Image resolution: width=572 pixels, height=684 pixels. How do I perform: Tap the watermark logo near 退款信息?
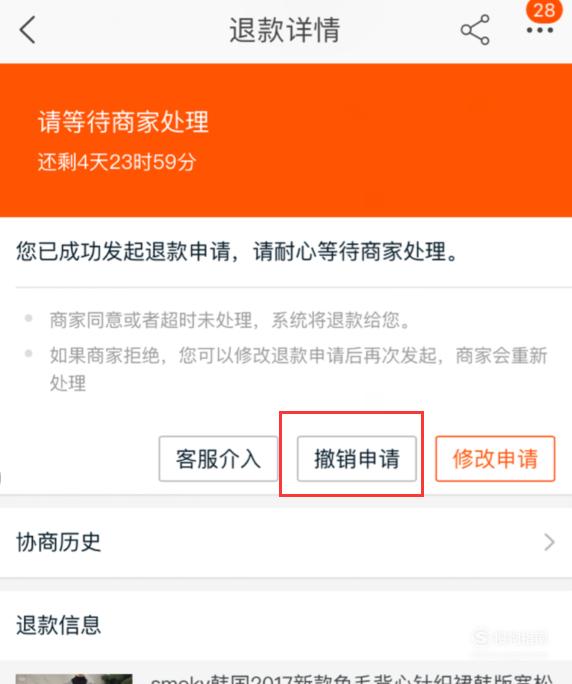(510, 638)
